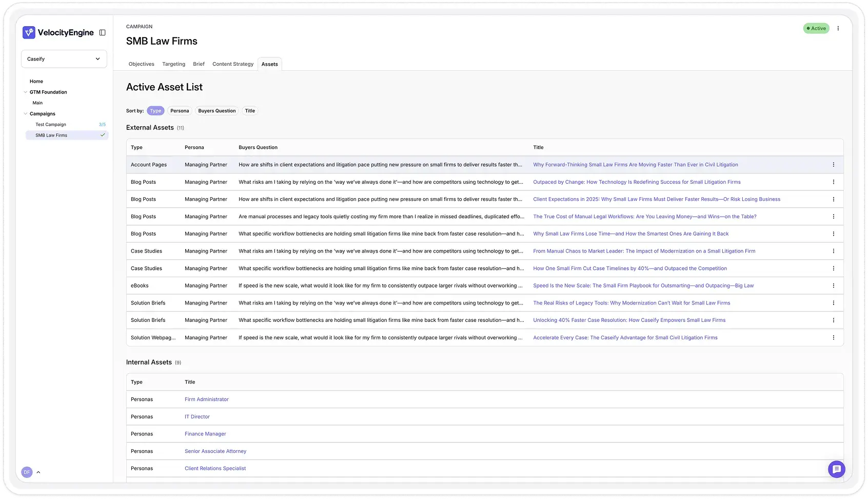This screenshot has height=499, width=868.
Task: Open the kebab menu on the eBooks row
Action: coord(834,286)
